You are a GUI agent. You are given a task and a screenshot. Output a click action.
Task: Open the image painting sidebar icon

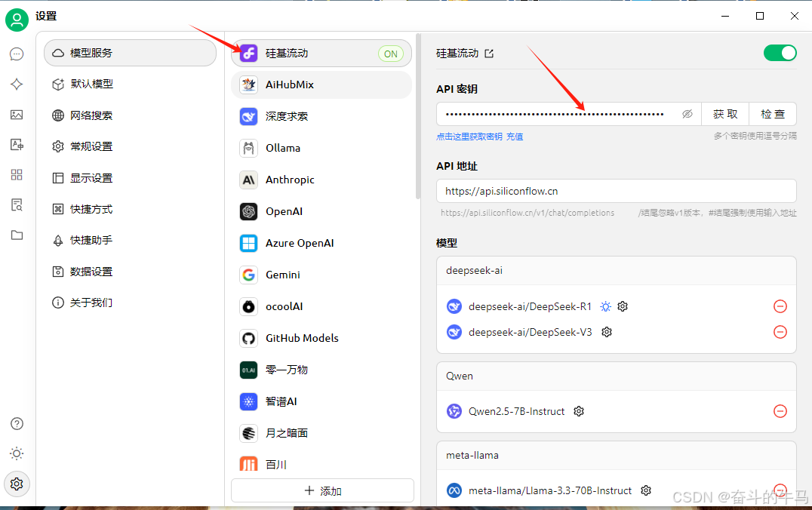[17, 115]
